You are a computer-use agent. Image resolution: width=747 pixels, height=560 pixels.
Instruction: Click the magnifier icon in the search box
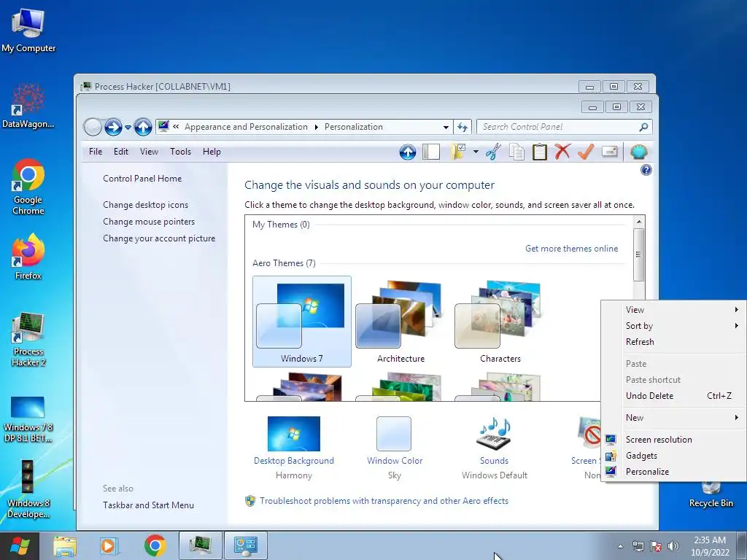pyautogui.click(x=643, y=127)
